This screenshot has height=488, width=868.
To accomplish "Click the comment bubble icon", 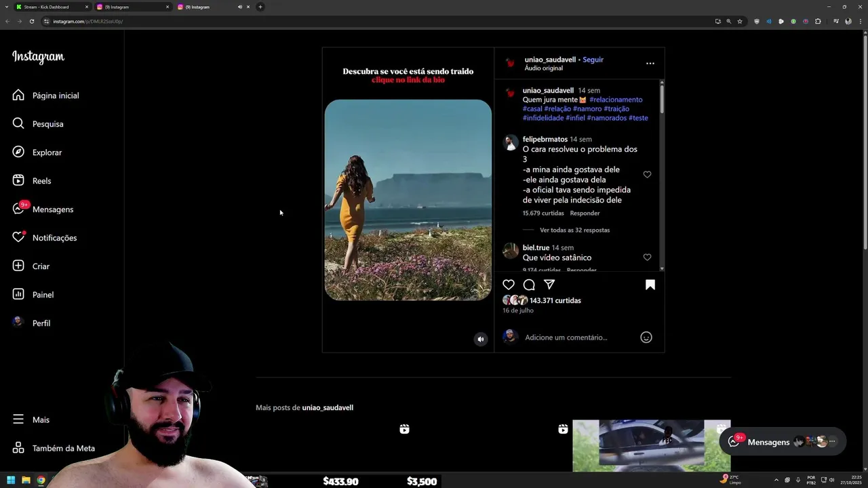I will click(529, 285).
